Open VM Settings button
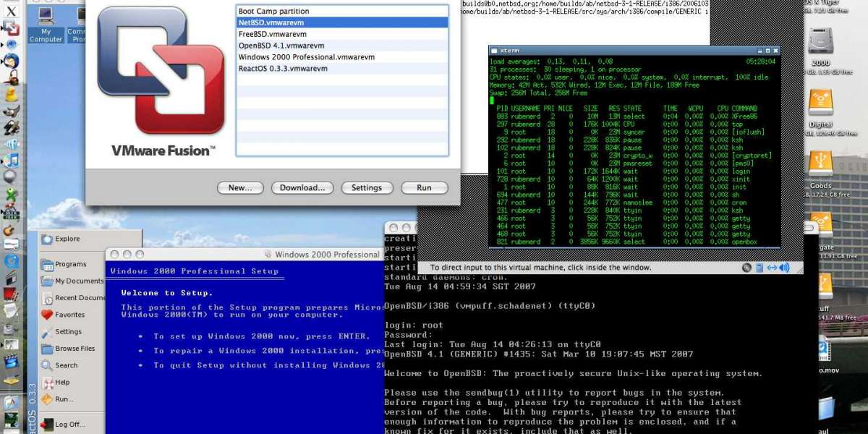 click(367, 188)
